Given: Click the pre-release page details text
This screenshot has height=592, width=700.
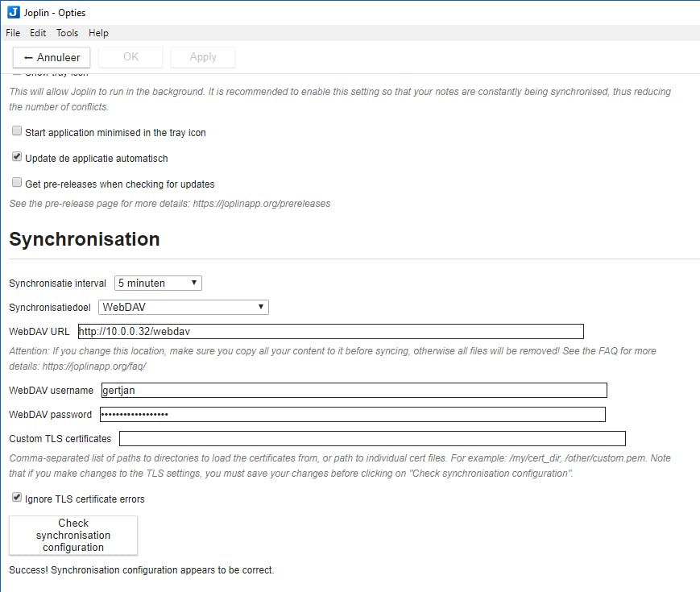Looking at the screenshot, I should tap(170, 204).
